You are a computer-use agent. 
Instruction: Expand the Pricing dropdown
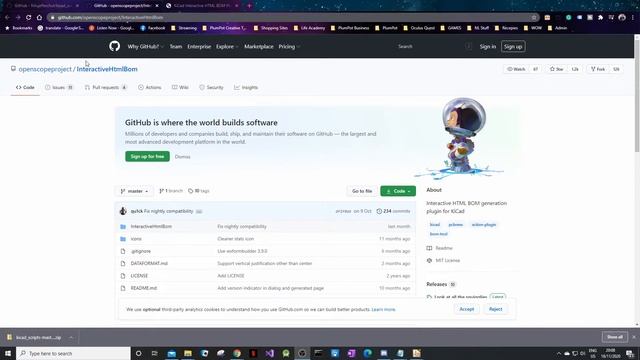click(x=289, y=47)
